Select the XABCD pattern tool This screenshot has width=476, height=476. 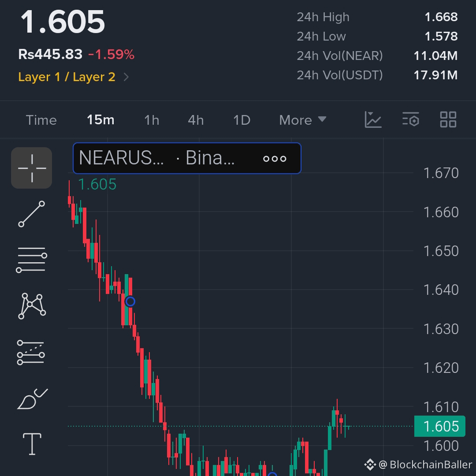point(32,306)
